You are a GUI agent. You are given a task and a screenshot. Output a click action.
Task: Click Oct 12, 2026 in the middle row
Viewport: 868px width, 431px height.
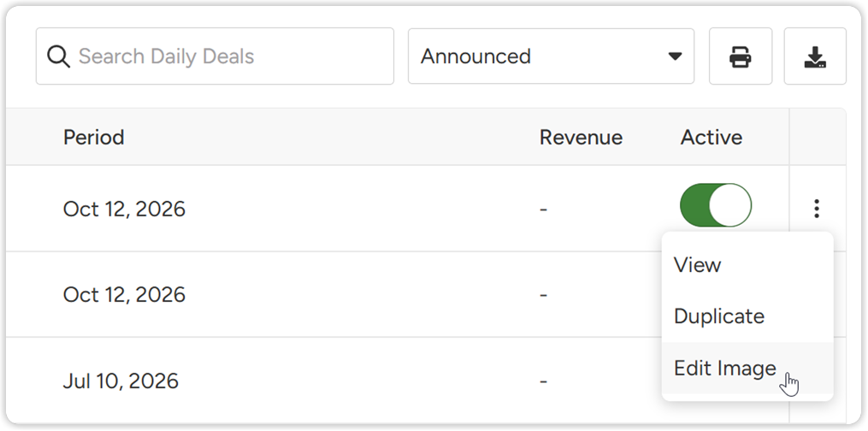pos(124,295)
